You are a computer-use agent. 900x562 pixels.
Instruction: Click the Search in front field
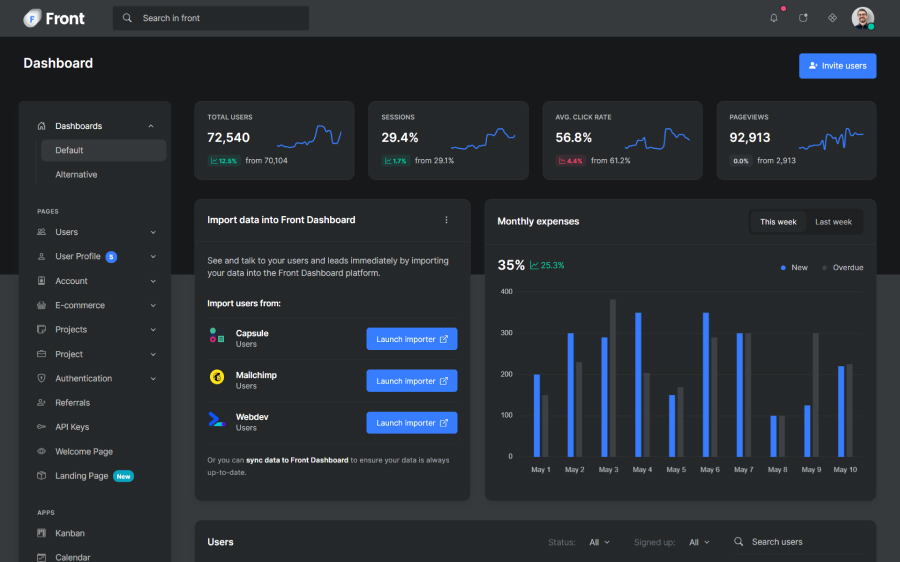(210, 18)
